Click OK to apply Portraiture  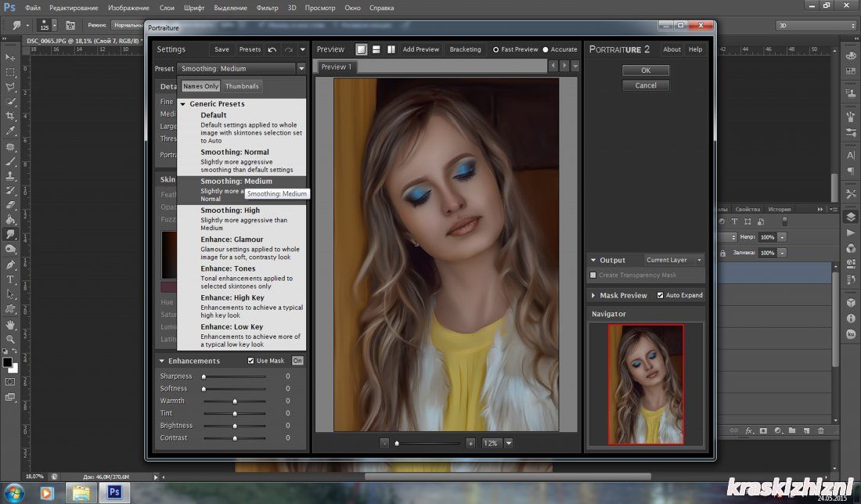coord(646,70)
